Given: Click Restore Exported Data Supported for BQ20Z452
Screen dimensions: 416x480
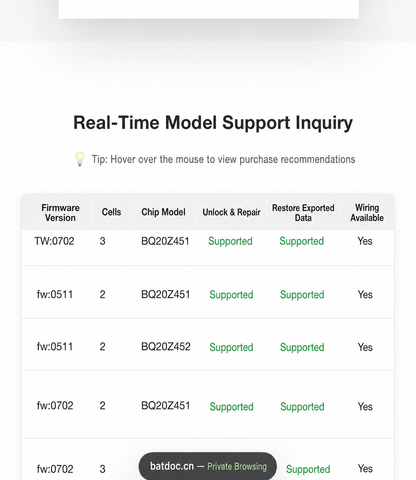Looking at the screenshot, I should 302,347.
